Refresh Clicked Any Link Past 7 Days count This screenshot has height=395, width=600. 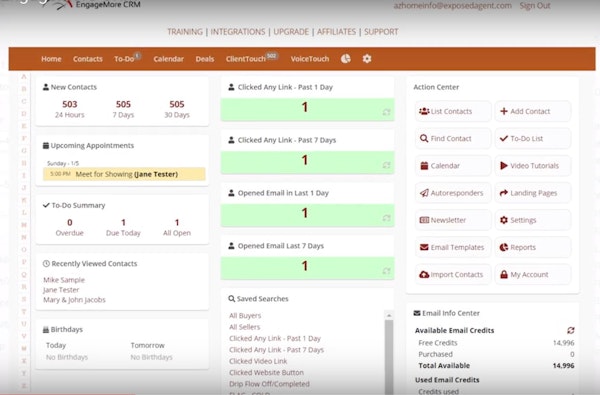386,165
